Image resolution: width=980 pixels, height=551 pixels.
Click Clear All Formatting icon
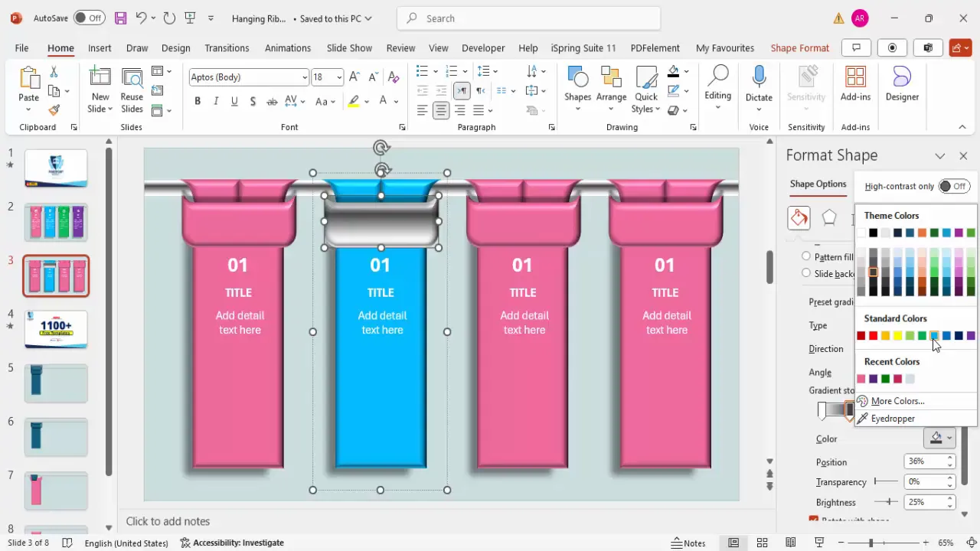(394, 77)
